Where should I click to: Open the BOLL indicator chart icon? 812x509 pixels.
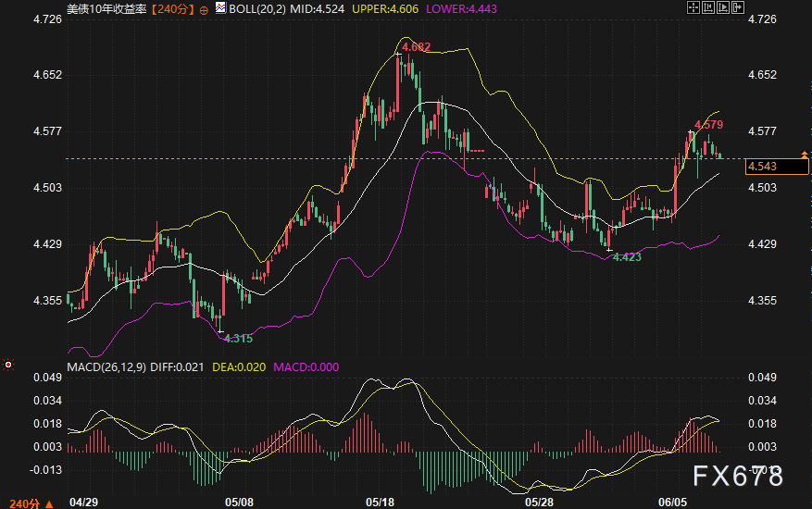(x=220, y=7)
